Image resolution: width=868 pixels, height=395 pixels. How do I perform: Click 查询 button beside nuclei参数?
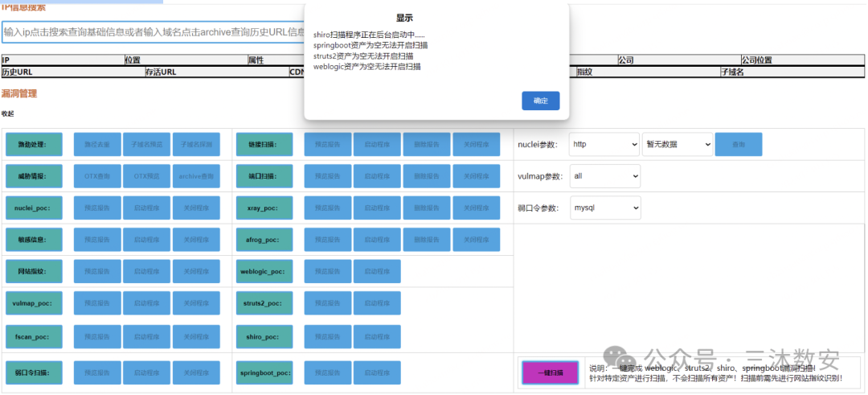739,144
